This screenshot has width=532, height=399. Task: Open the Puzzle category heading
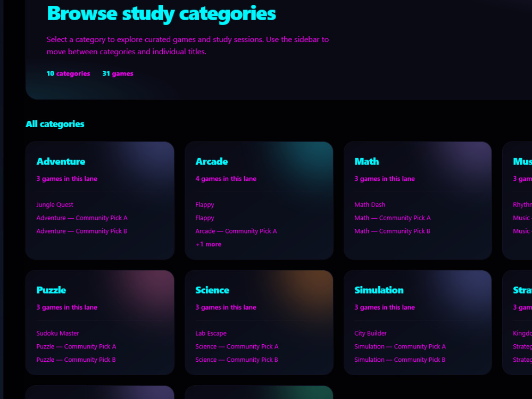click(x=51, y=290)
